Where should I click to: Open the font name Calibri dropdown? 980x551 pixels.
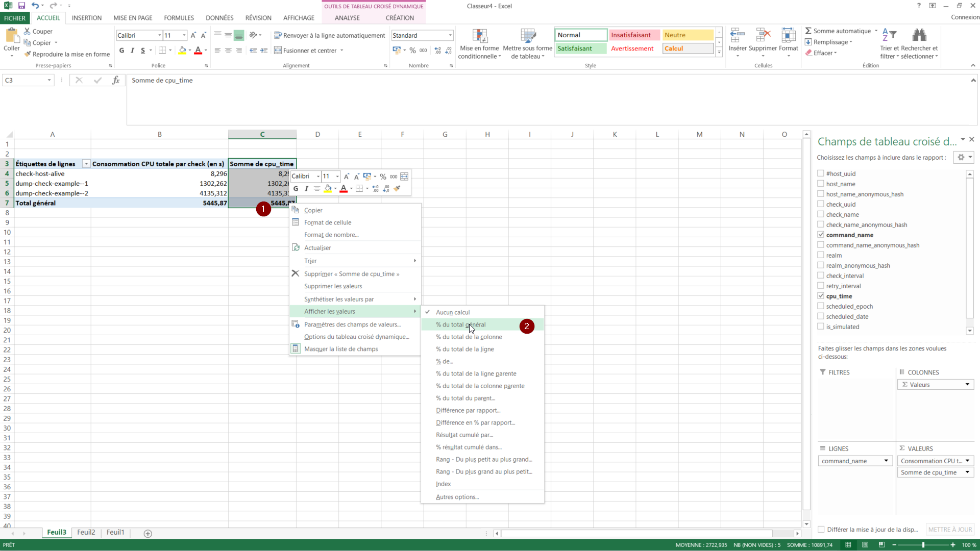(x=159, y=35)
